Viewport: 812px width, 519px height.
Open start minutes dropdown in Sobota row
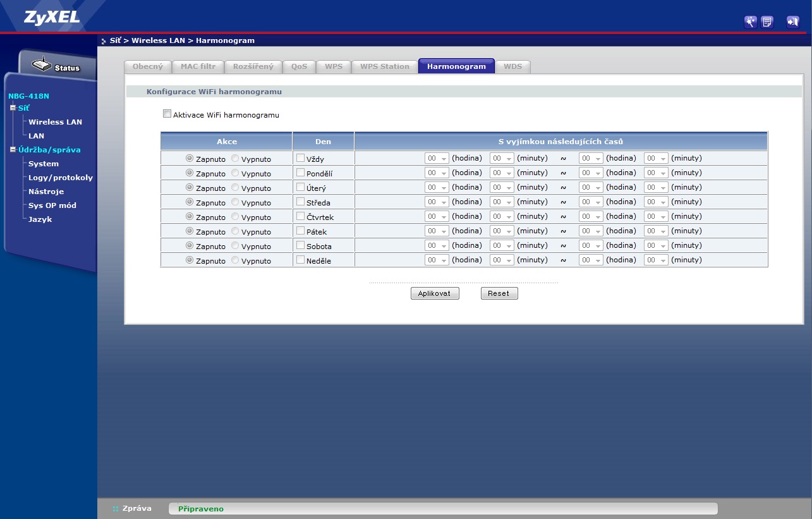click(x=502, y=246)
